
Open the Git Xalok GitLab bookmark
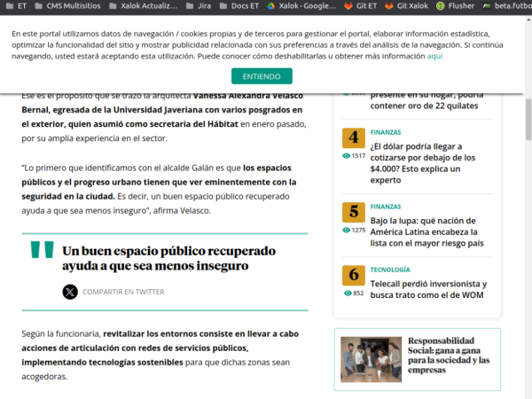point(406,6)
